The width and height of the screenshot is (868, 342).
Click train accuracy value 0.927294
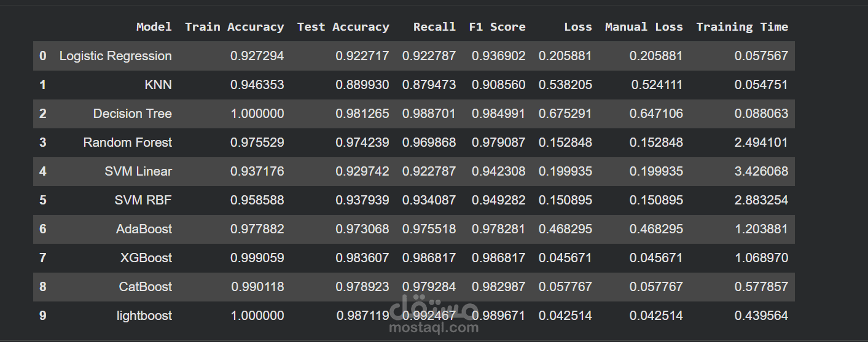(x=257, y=56)
